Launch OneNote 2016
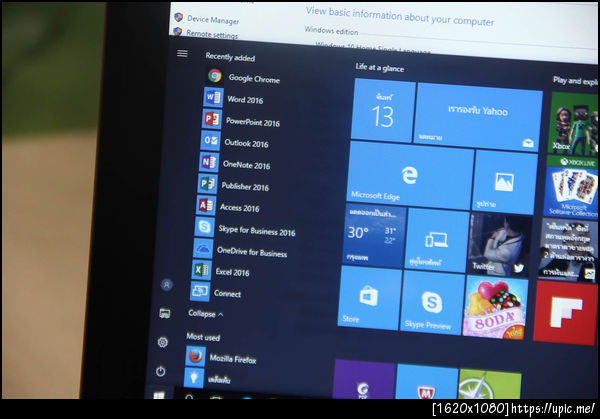This screenshot has height=419, width=600. [x=235, y=163]
